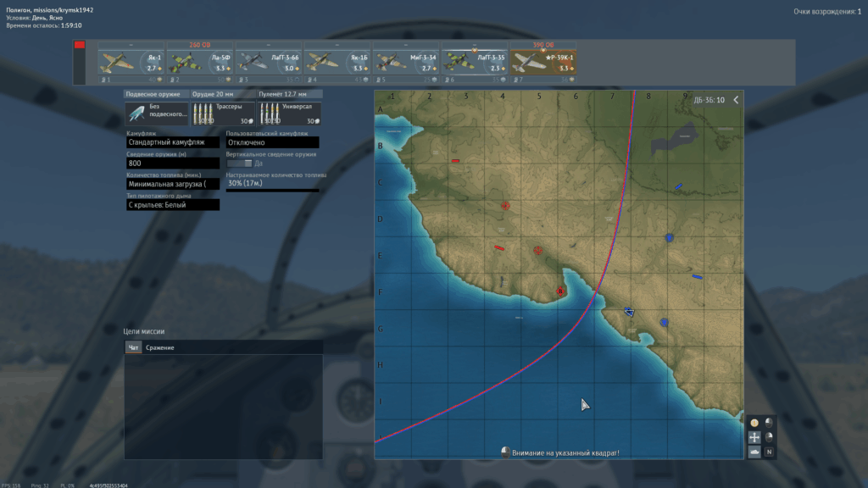Click the yellow circle map control icon
Image resolution: width=868 pixels, height=488 pixels.
754,423
